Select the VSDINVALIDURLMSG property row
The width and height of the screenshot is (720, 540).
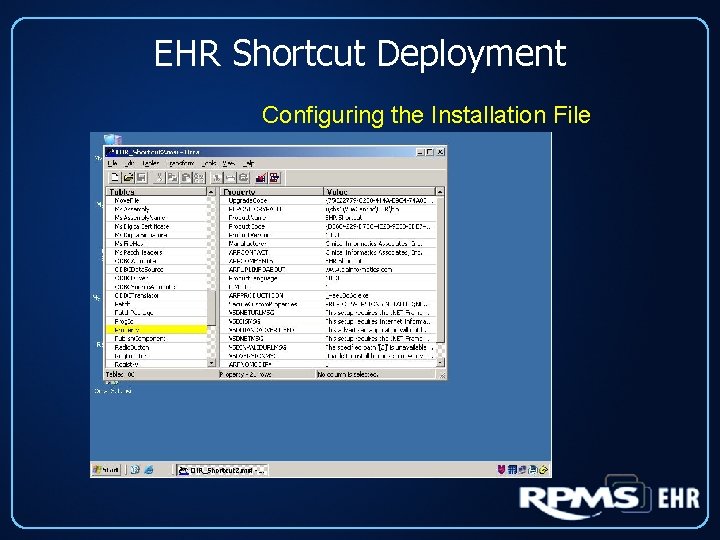click(328, 347)
